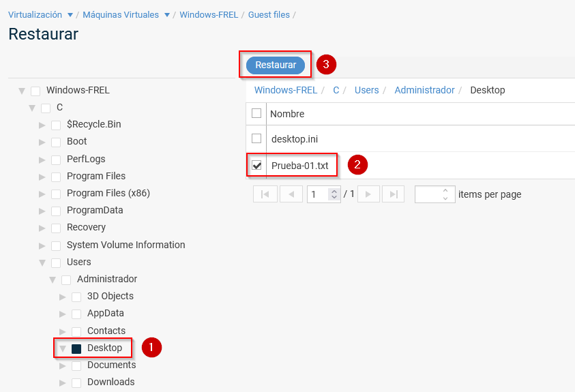Expand the $Recycle.Bin tree node

(x=42, y=125)
